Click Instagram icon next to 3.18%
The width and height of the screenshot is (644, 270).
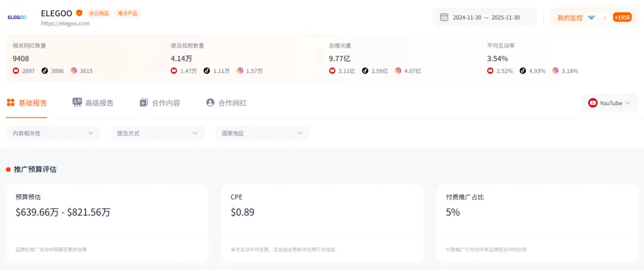555,71
